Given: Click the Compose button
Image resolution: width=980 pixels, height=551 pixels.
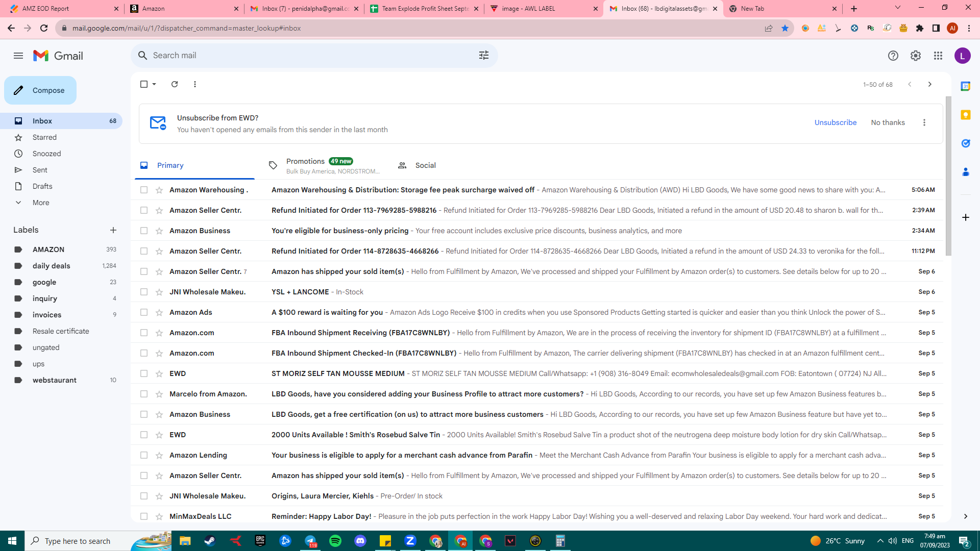Looking at the screenshot, I should [x=40, y=90].
